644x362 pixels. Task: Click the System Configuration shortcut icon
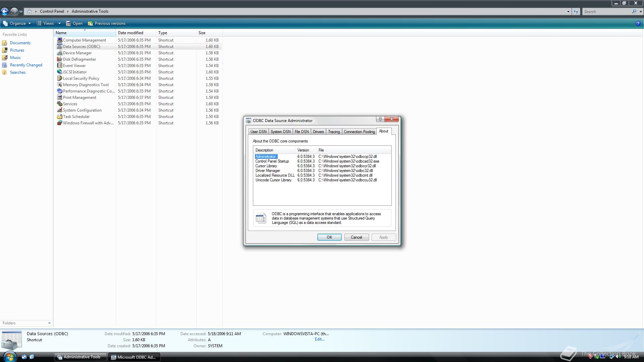point(60,110)
